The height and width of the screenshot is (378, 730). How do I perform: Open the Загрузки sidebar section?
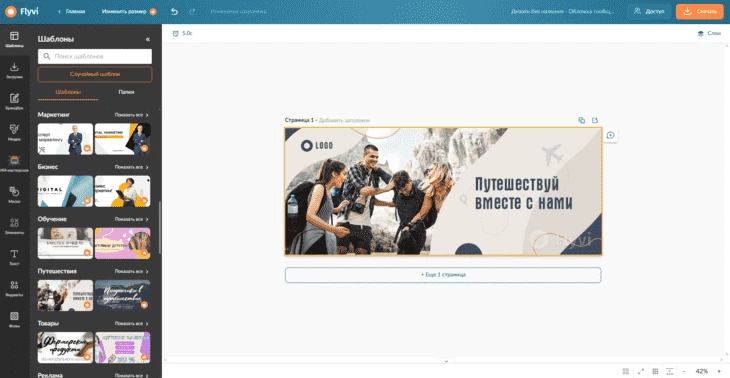[x=14, y=71]
